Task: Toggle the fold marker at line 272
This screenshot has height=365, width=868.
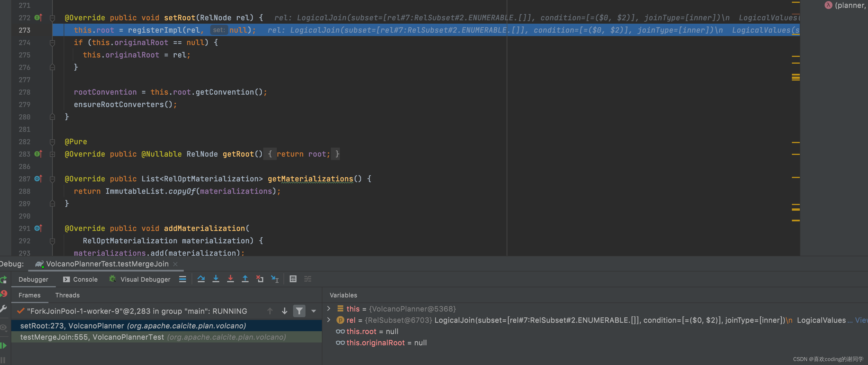Action: tap(52, 18)
